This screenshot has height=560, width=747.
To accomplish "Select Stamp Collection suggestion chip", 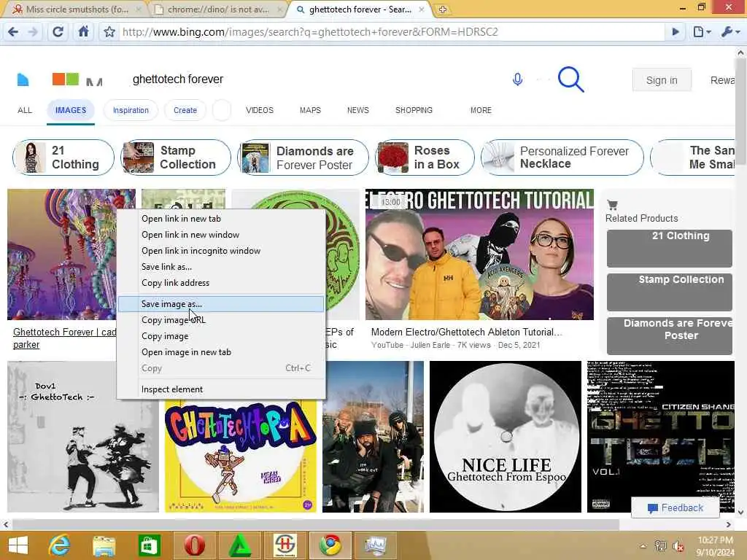I will pos(176,157).
